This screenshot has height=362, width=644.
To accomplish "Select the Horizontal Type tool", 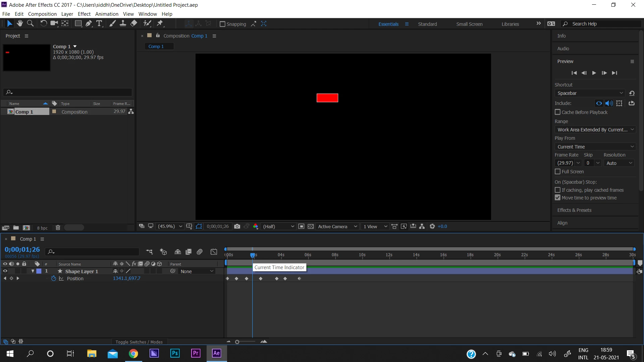I will coord(99,23).
